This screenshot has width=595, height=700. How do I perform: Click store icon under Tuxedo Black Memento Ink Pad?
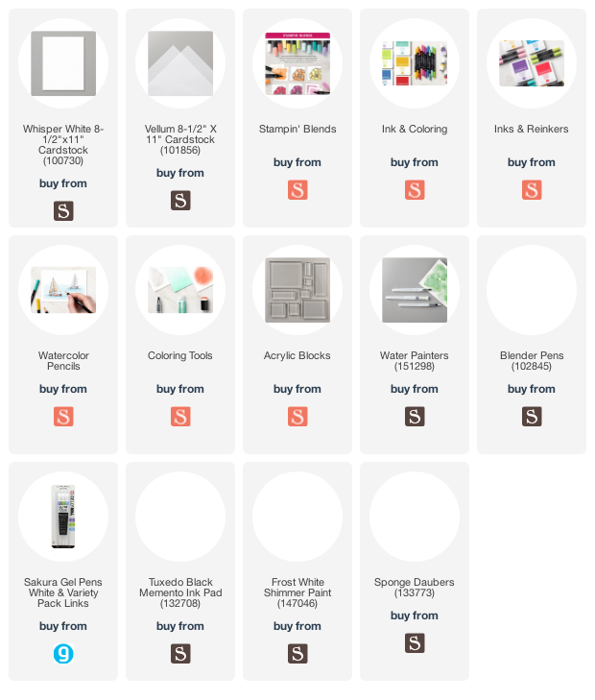point(180,654)
